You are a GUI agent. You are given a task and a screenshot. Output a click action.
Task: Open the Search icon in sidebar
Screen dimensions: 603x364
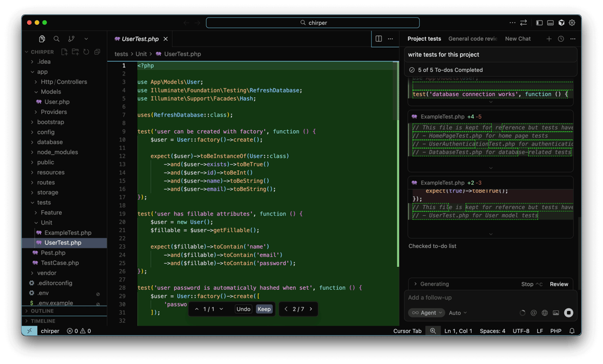(57, 39)
